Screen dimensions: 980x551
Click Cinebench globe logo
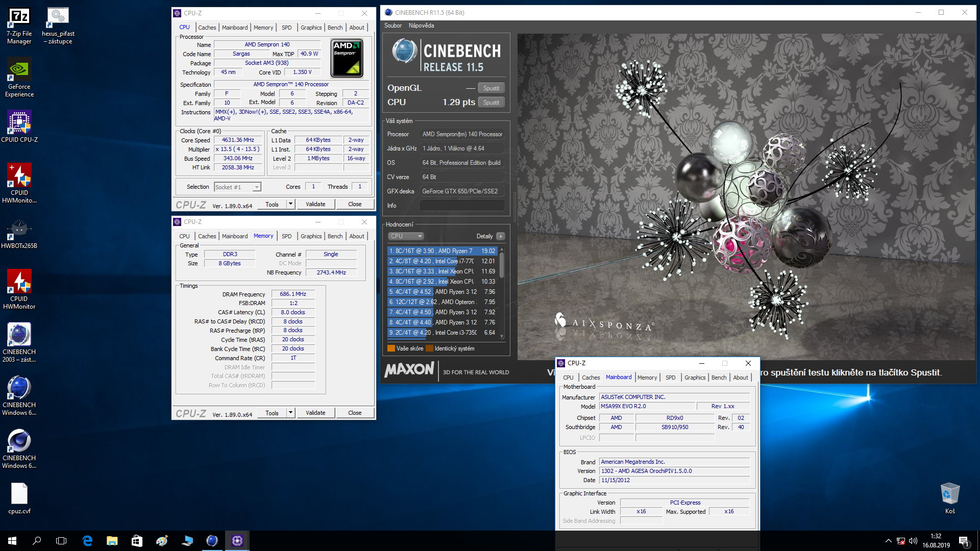click(404, 51)
